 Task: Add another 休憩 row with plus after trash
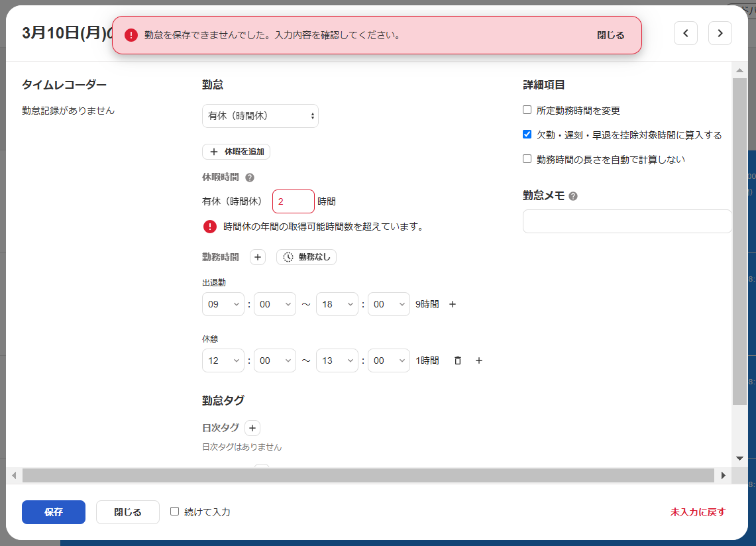pyautogui.click(x=479, y=360)
